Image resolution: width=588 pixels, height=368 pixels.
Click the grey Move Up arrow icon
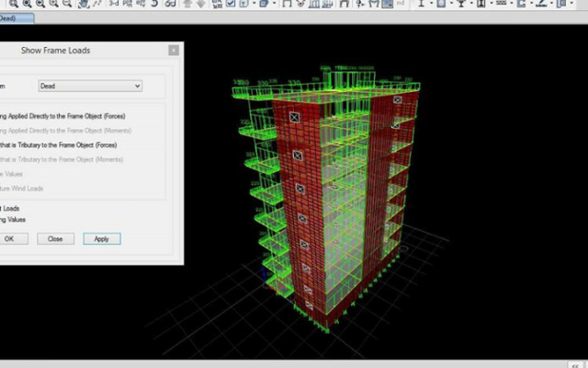pyautogui.click(x=187, y=4)
